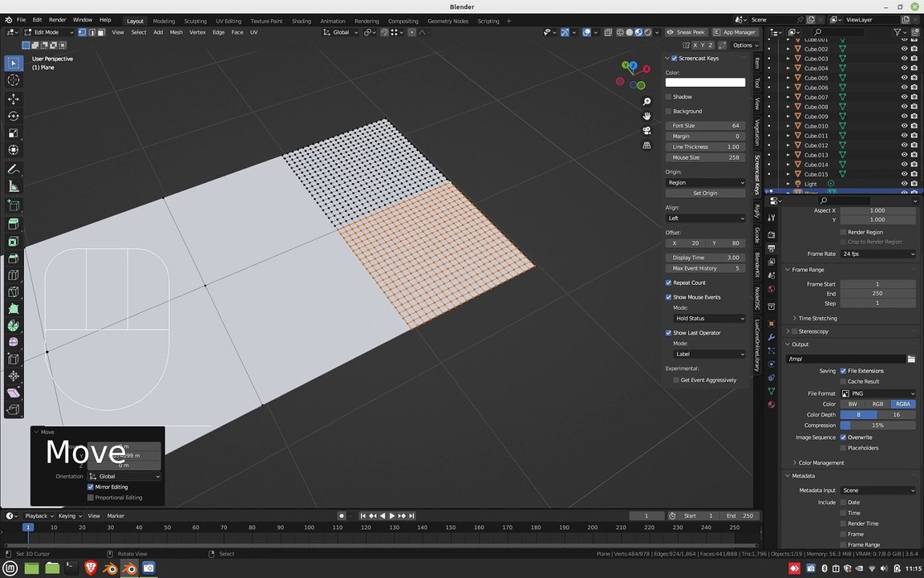Viewport: 924px width, 578px height.
Task: Open the Playback menu in timeline
Action: 39,516
